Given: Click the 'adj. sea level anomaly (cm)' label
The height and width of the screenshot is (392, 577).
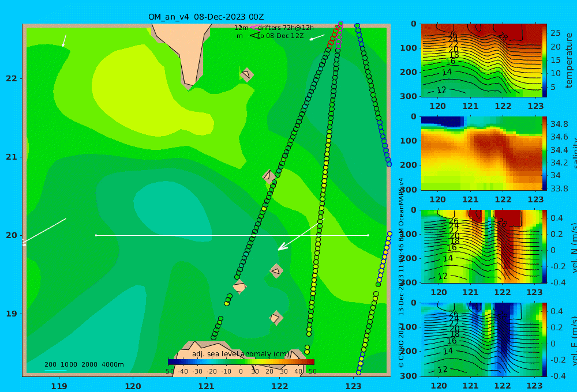Looking at the screenshot, I should (x=241, y=354).
